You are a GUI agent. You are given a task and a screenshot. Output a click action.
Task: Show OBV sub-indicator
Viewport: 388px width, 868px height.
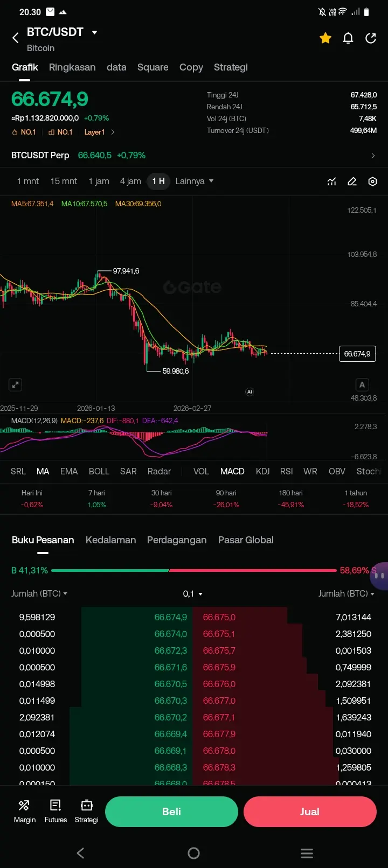coord(337,471)
